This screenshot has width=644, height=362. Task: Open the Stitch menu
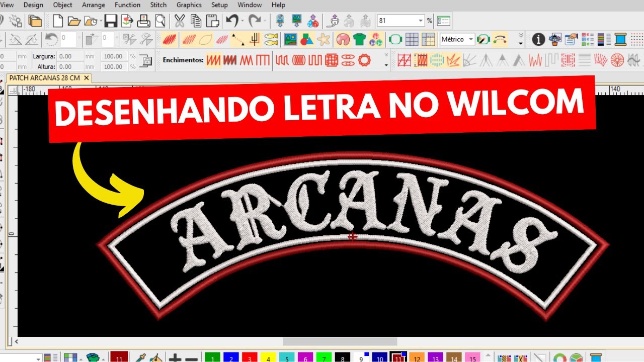158,5
